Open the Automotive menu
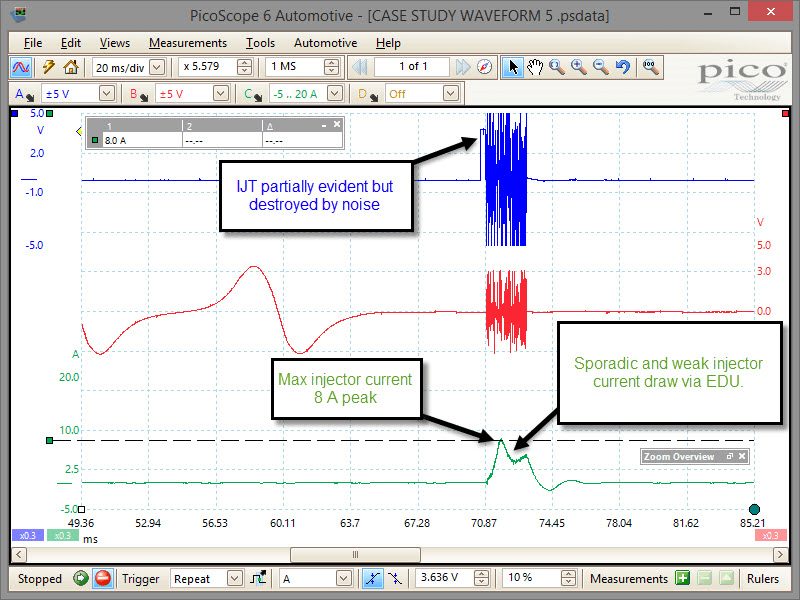The height and width of the screenshot is (600, 800). coord(326,43)
